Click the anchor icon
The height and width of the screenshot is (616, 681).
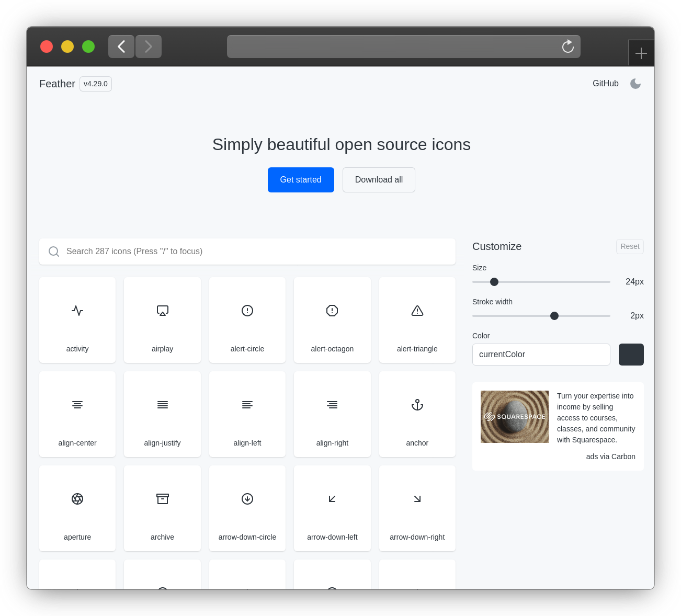(x=417, y=405)
